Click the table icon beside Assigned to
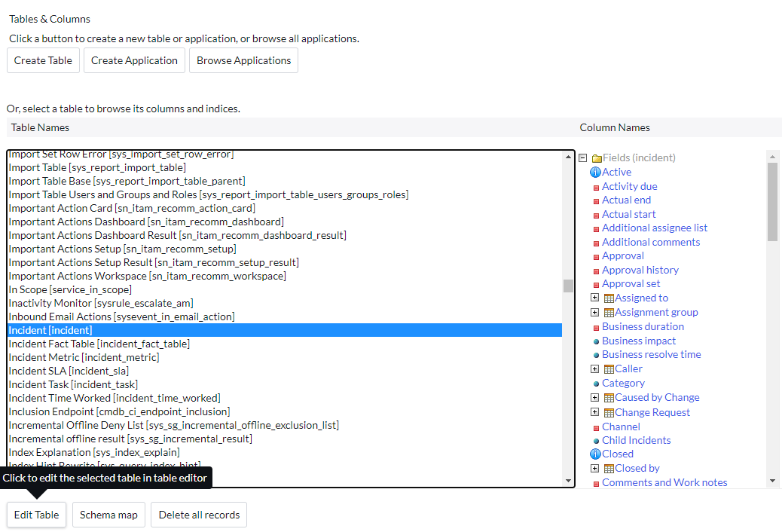782x532 pixels. (x=609, y=298)
